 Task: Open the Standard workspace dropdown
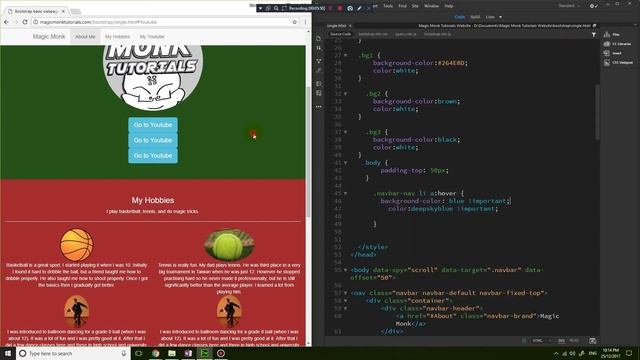(569, 6)
